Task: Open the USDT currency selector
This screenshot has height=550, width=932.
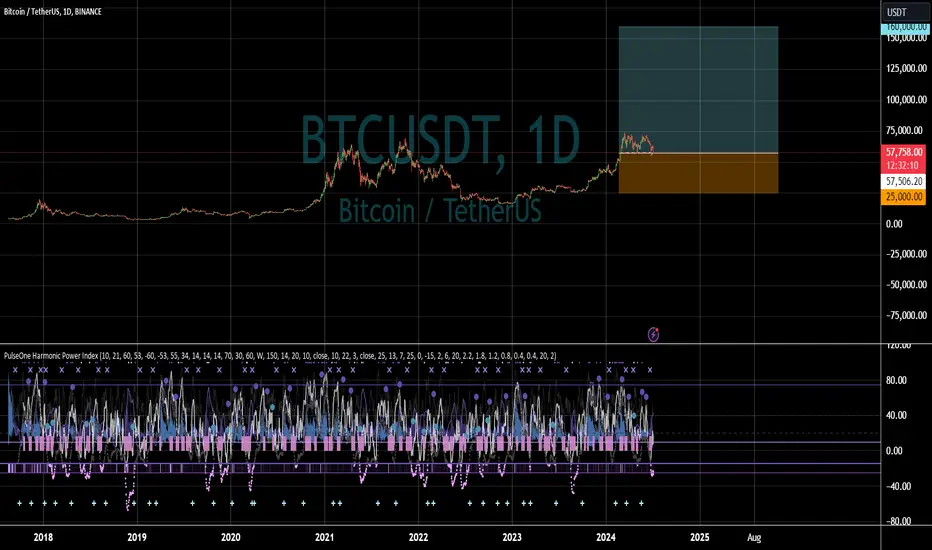Action: (x=905, y=12)
